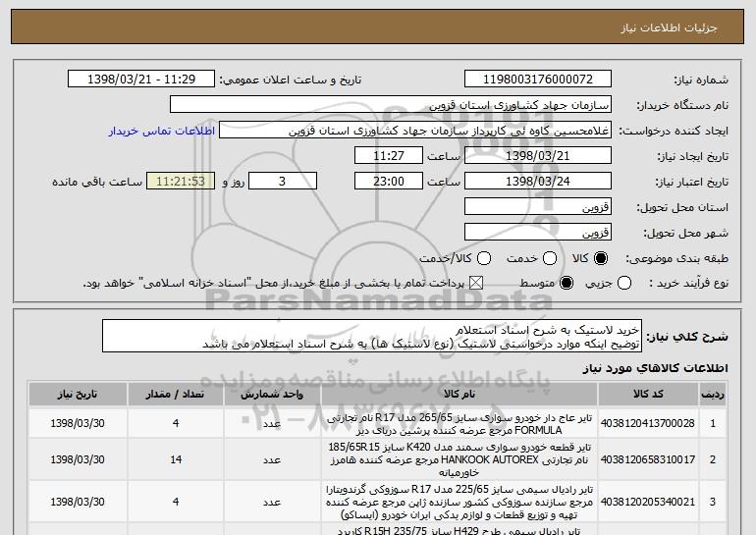Open the اطلاعات تماس خریدار link
Viewport: 756px width, 535px height.
[162, 131]
